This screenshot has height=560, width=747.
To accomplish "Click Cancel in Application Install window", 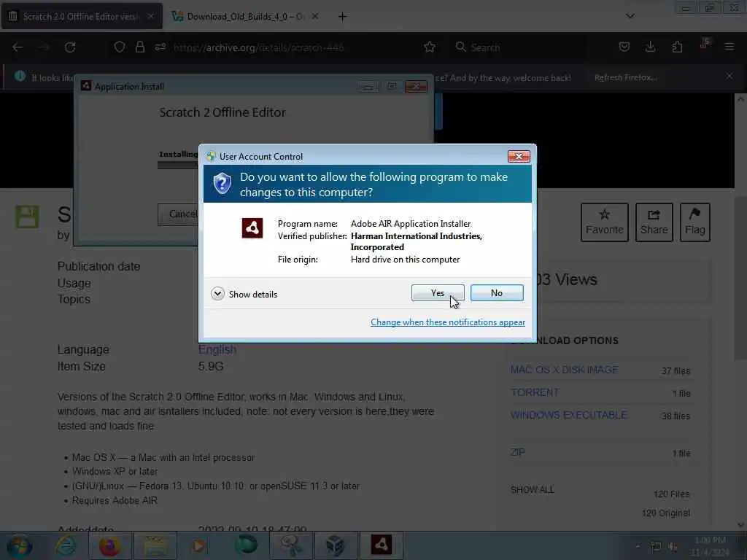I will click(x=179, y=214).
